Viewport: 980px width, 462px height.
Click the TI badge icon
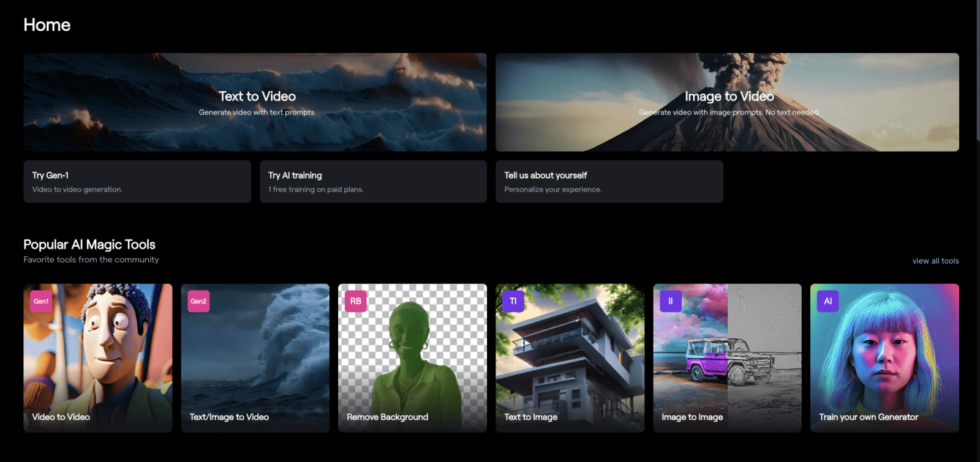coord(513,301)
